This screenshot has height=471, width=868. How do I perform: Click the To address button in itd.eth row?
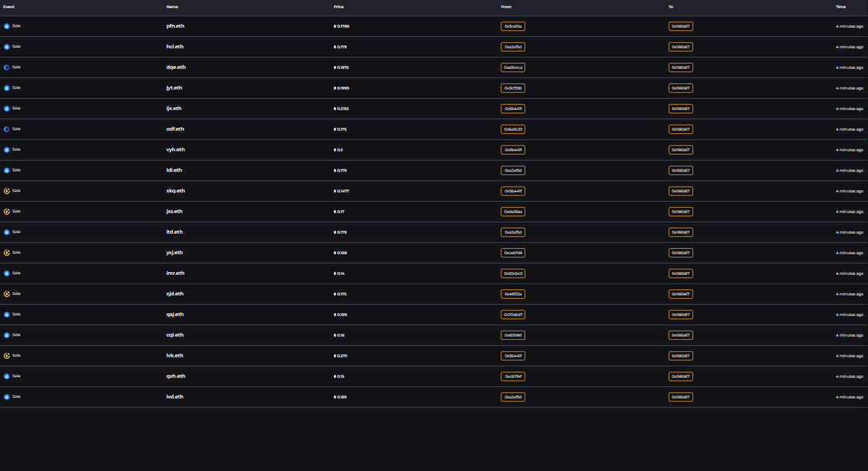[x=681, y=232]
